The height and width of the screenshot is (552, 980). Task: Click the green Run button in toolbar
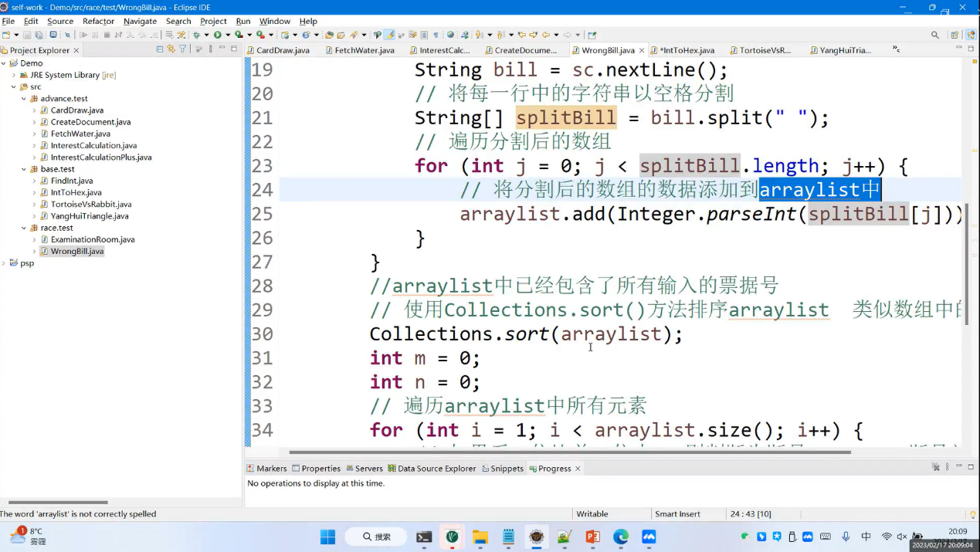(x=218, y=35)
